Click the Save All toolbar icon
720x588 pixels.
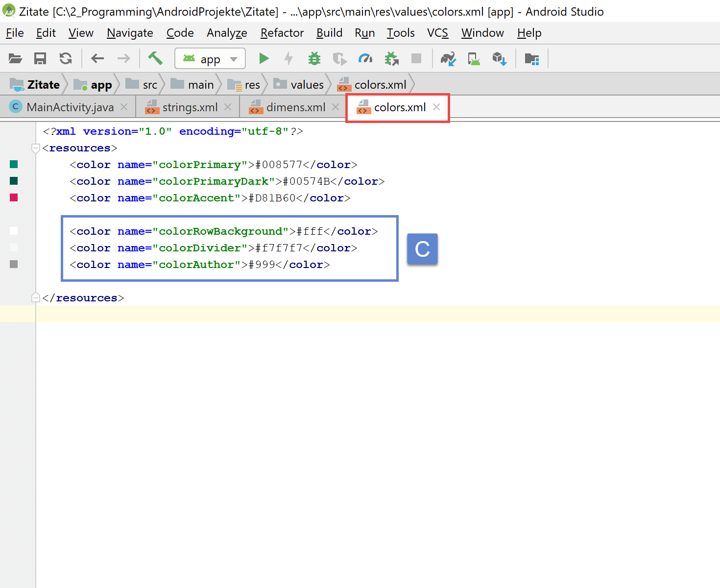point(40,59)
